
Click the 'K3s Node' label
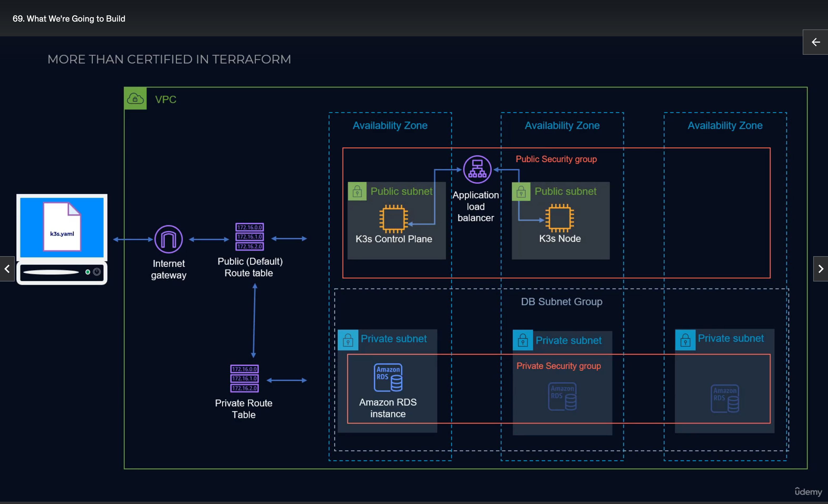pyautogui.click(x=560, y=239)
